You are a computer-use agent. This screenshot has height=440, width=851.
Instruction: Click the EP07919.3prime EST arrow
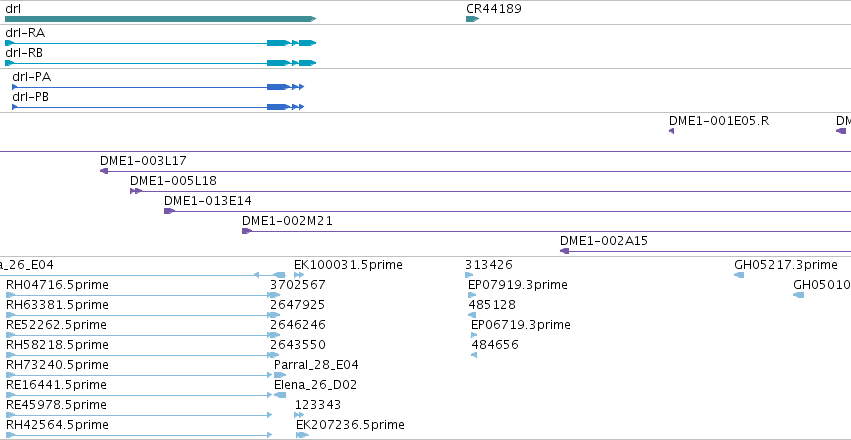(472, 295)
